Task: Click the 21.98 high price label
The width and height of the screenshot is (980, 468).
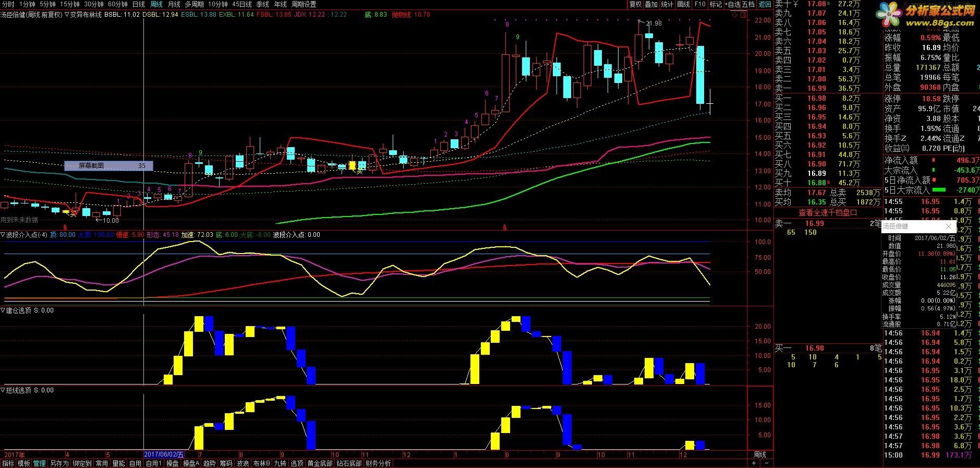Action: click(x=654, y=23)
